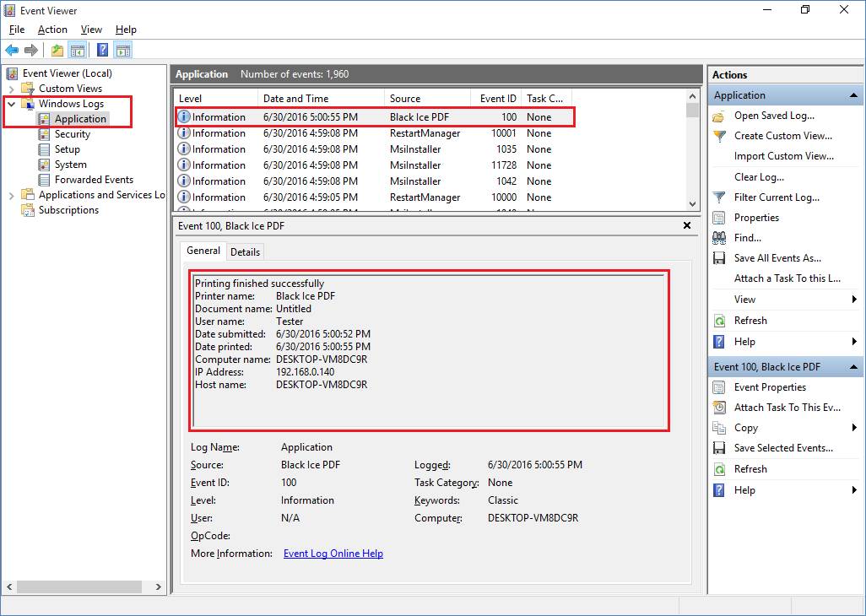Click the Open Saved Log folder icon
Screen dimensions: 866x616
pyautogui.click(x=719, y=116)
